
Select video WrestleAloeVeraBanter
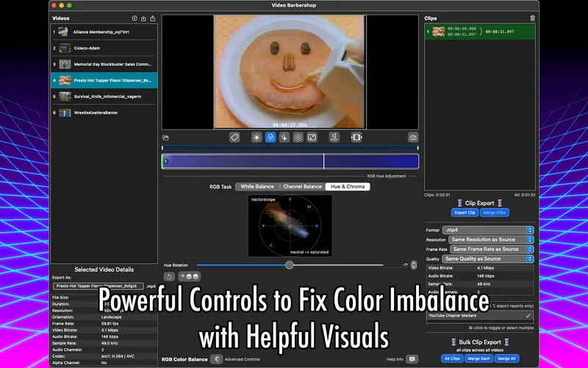click(104, 113)
